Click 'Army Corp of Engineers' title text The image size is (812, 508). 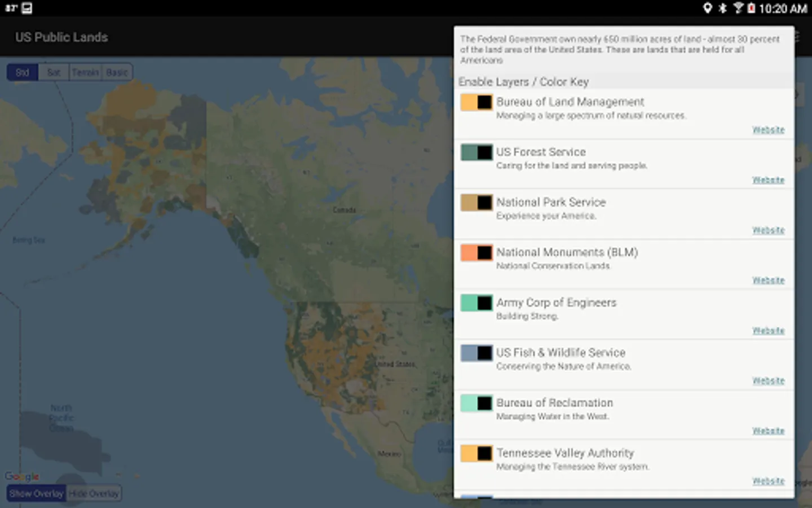tap(556, 303)
